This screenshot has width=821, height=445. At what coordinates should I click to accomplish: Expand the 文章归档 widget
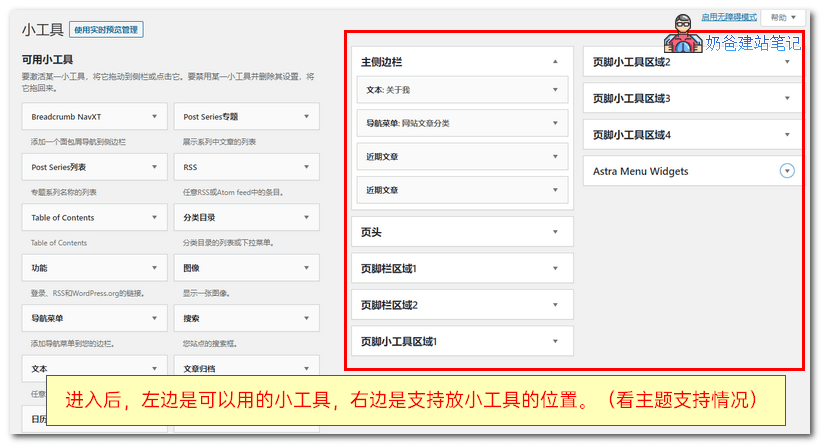[247, 369]
